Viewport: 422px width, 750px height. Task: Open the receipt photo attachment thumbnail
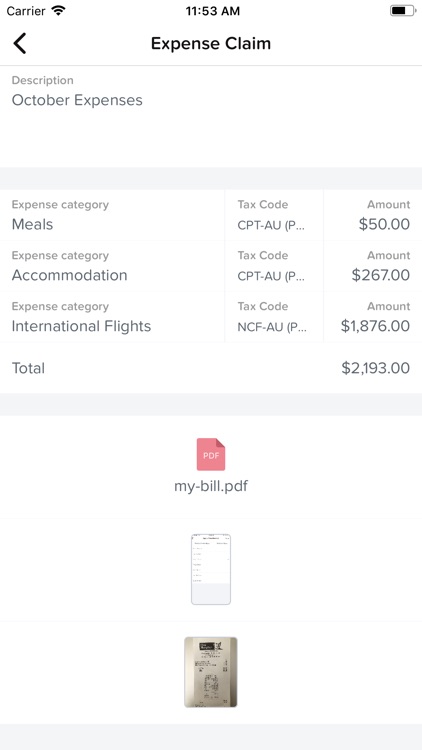point(211,672)
